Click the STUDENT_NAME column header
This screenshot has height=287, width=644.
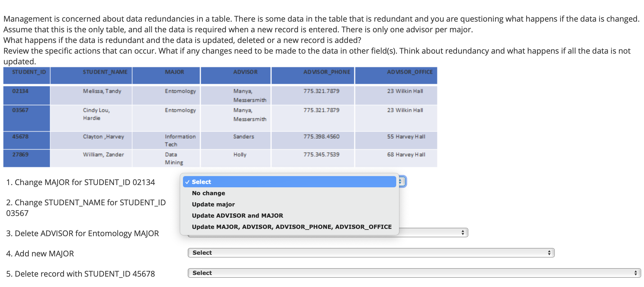point(91,75)
